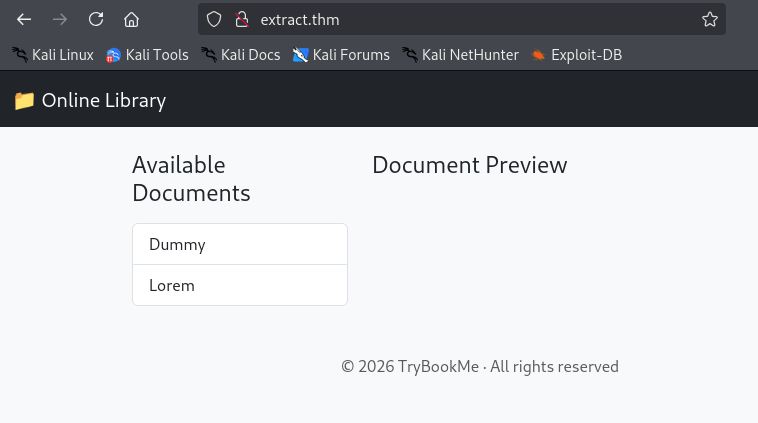Go back to the previous page
The width and height of the screenshot is (758, 423).
coord(24,19)
